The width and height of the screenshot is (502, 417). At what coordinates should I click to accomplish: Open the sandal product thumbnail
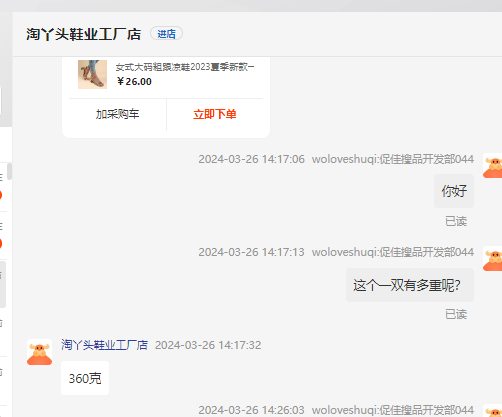(x=92, y=74)
